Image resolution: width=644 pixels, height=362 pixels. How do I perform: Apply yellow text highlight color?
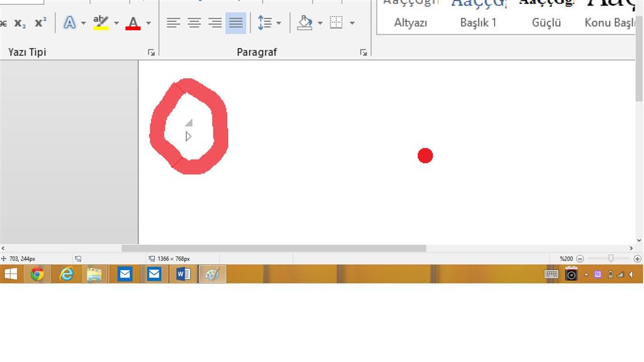click(x=101, y=23)
